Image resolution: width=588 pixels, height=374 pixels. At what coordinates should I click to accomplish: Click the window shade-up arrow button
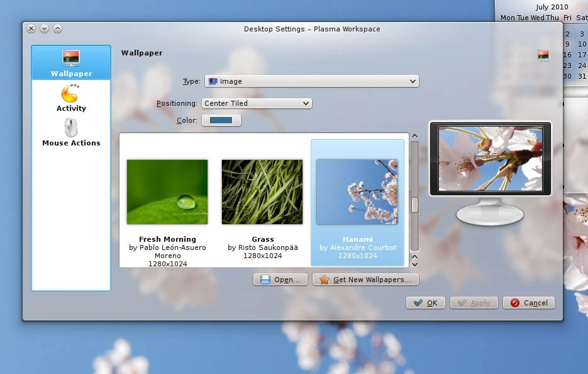(x=57, y=28)
